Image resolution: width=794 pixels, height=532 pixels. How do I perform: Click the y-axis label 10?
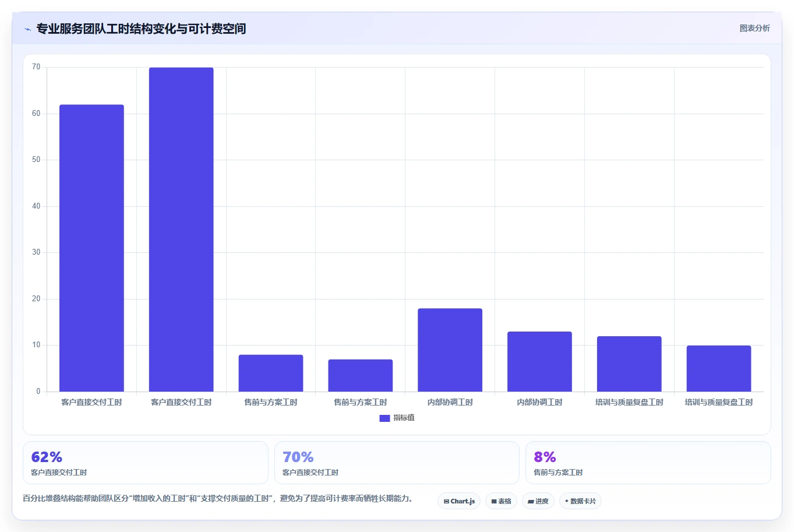pos(36,345)
